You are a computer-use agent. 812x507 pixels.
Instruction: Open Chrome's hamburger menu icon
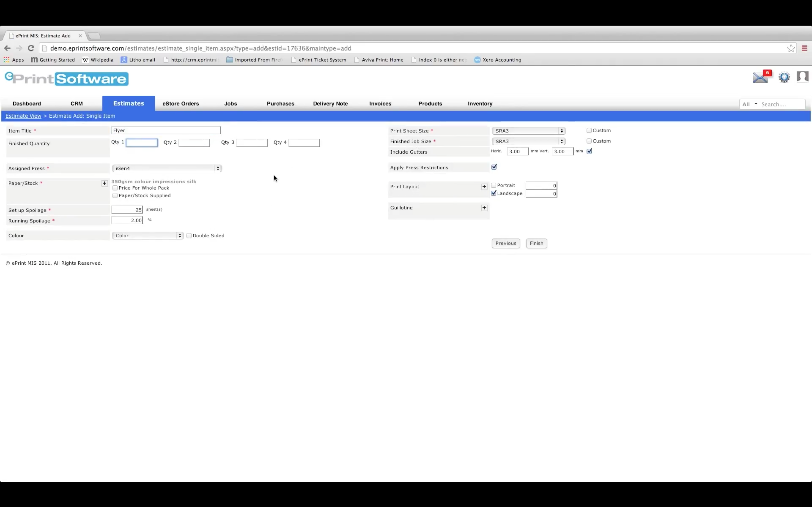click(x=804, y=48)
